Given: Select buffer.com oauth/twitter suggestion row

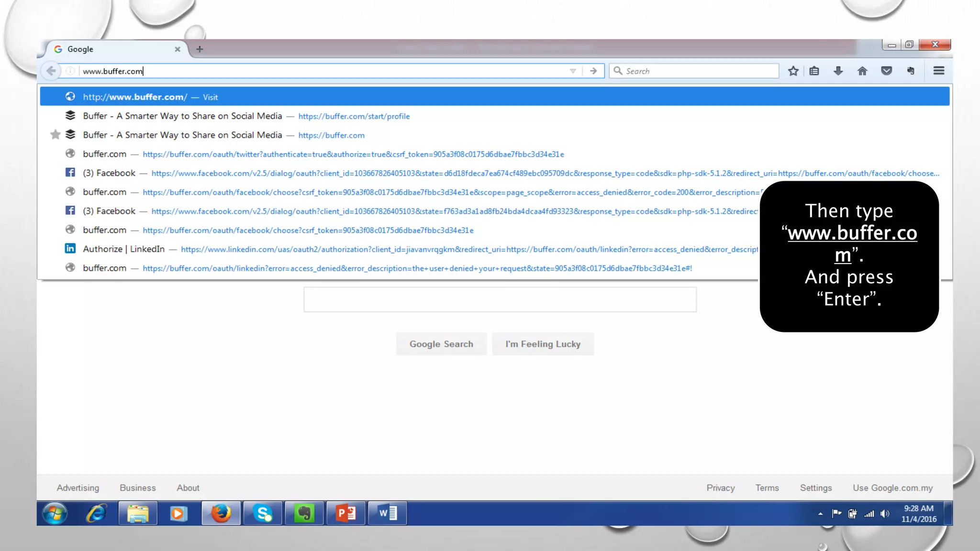Looking at the screenshot, I should pos(495,154).
